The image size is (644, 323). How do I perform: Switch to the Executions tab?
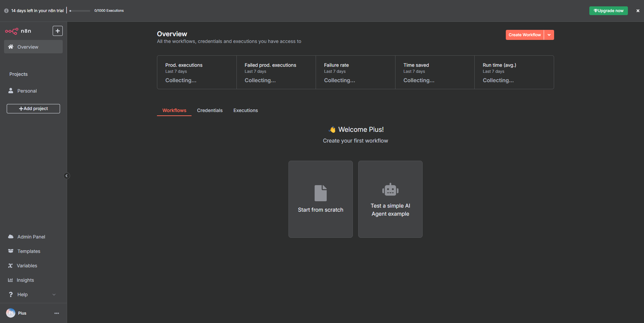coord(246,110)
